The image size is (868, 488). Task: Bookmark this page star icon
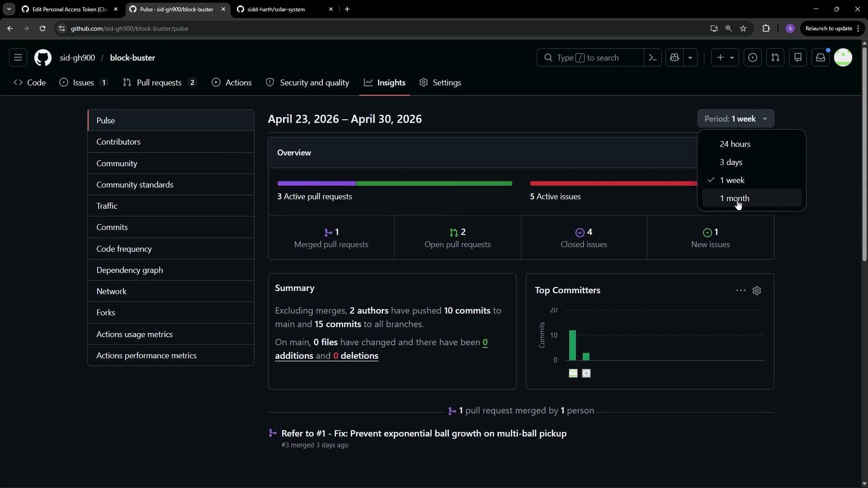743,28
